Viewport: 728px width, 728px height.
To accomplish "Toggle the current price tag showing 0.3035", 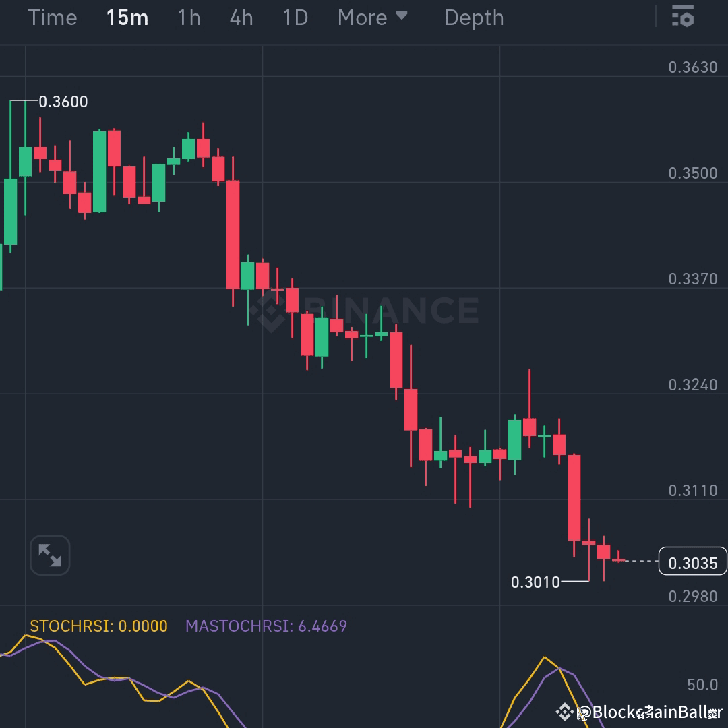I will click(692, 562).
